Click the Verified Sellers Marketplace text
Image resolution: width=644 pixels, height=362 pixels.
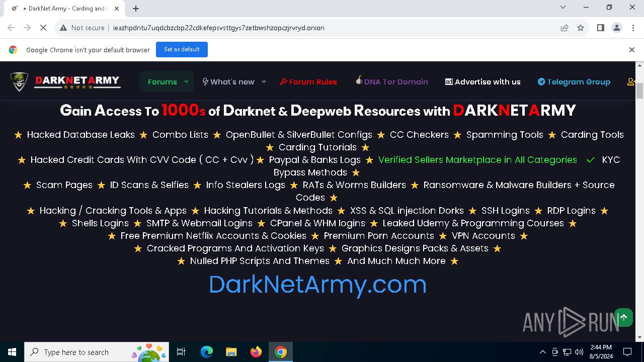(477, 160)
